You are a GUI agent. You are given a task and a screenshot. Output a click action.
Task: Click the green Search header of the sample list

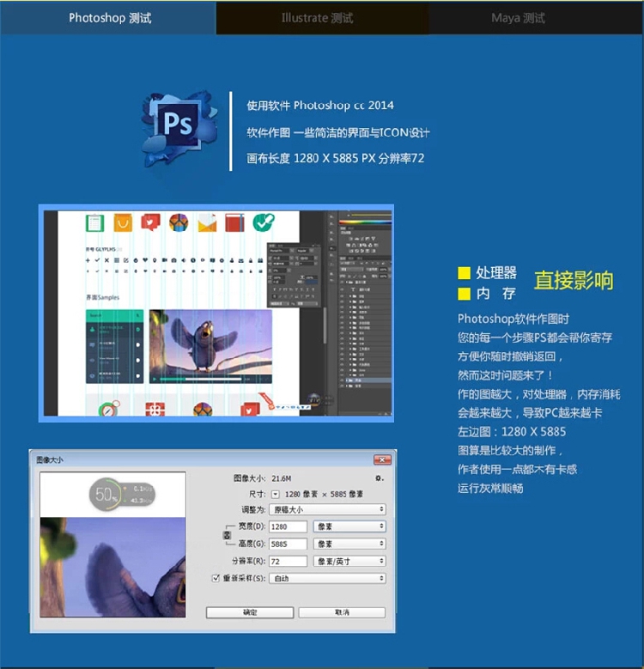114,315
